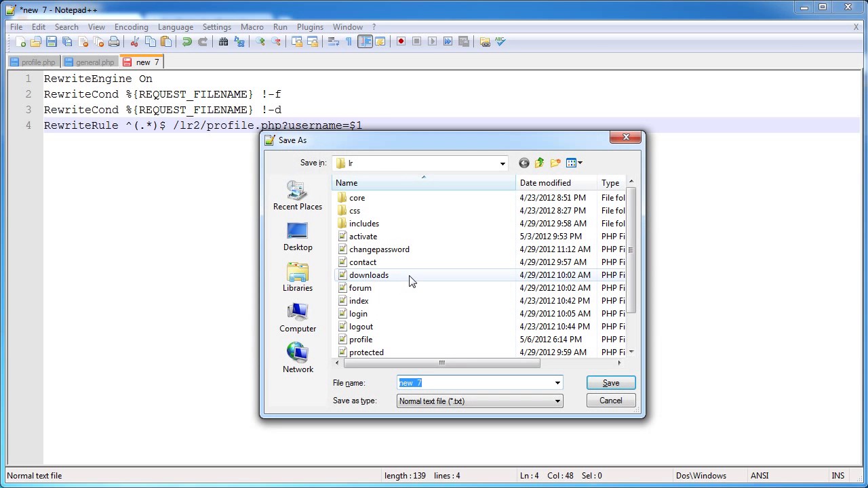
Task: Click the Up One Level folder icon
Action: tap(540, 163)
